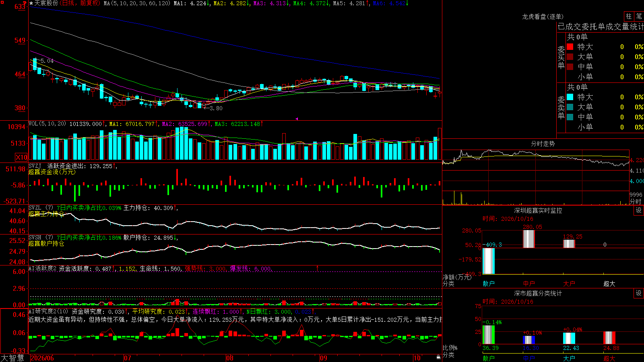Open 设 settings of 深圳超赢实时监控
The image size is (644, 362).
[639, 210]
